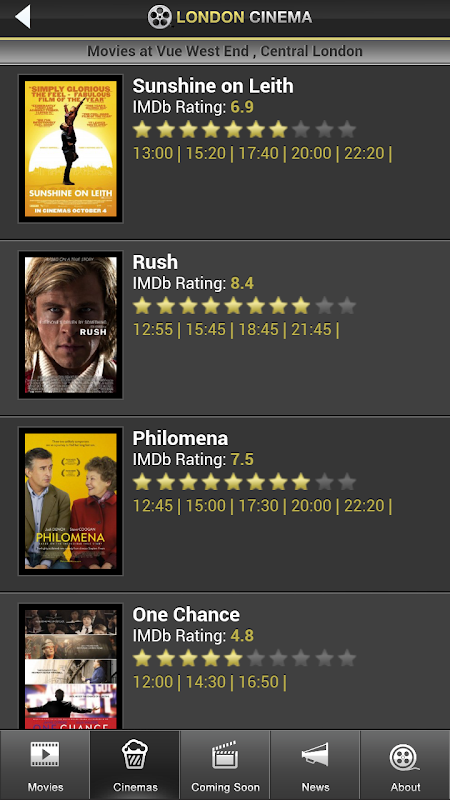Tap the back arrow icon
This screenshot has height=800, width=450.
tap(23, 17)
